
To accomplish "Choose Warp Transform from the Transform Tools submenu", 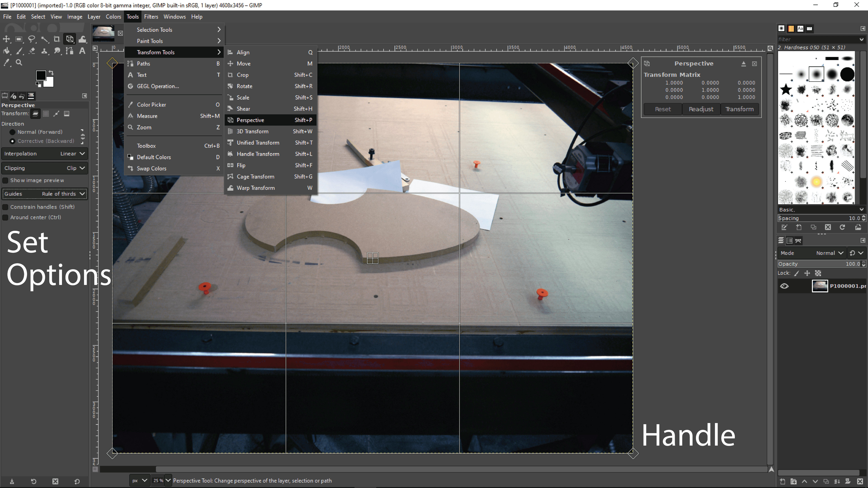I will 256,188.
